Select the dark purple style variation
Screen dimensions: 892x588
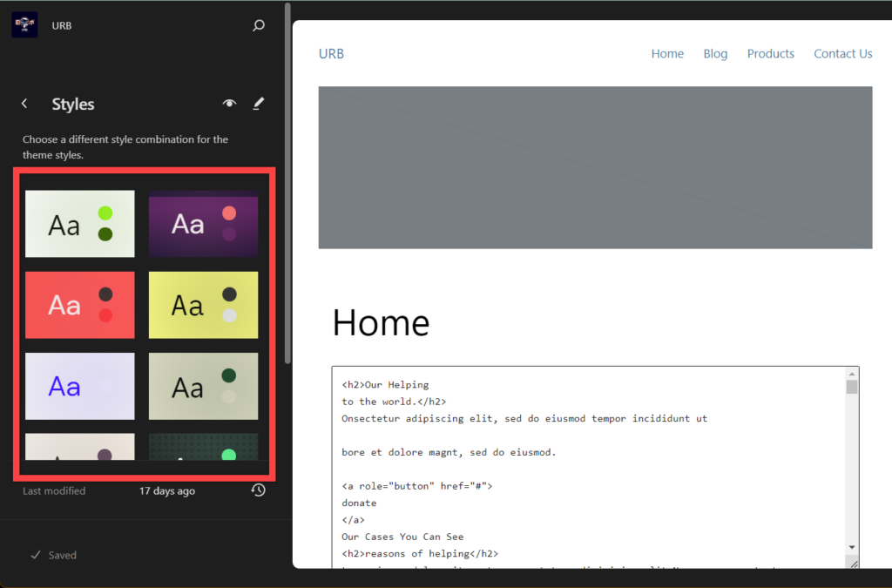pyautogui.click(x=203, y=224)
